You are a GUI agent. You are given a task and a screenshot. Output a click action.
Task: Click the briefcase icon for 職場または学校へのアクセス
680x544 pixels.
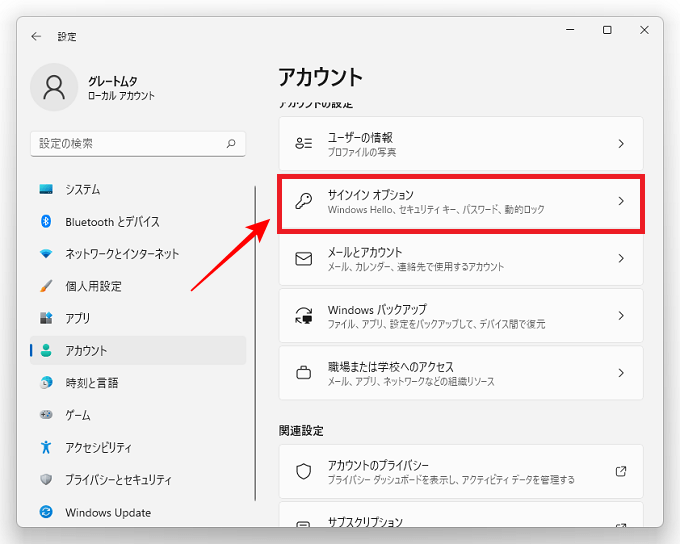(304, 373)
